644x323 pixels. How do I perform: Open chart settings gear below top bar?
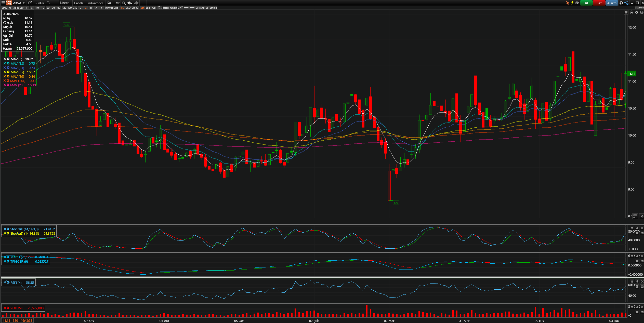click(636, 12)
